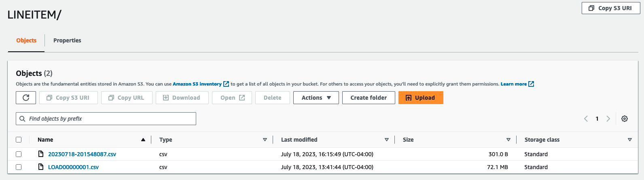
Task: Go to previous page arrow
Action: (586, 119)
